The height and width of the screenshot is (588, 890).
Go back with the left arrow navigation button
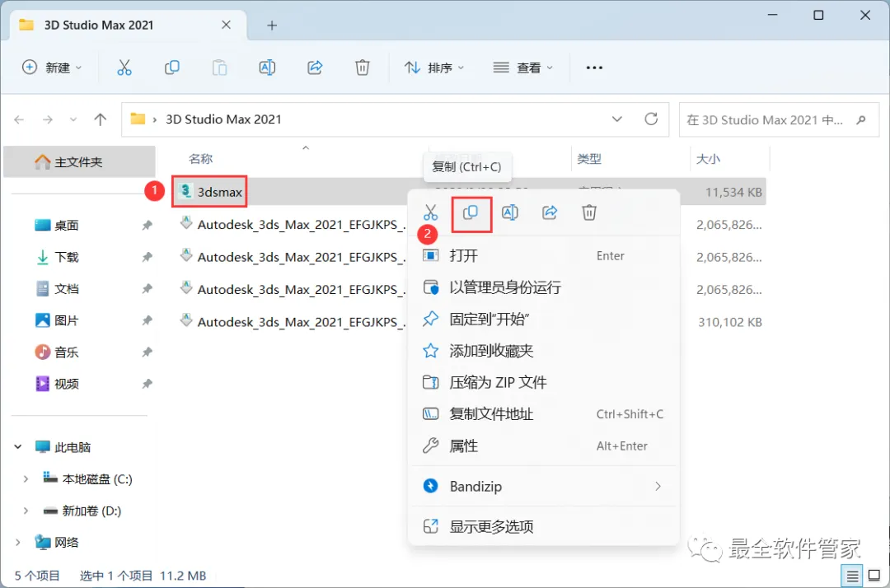(x=19, y=119)
